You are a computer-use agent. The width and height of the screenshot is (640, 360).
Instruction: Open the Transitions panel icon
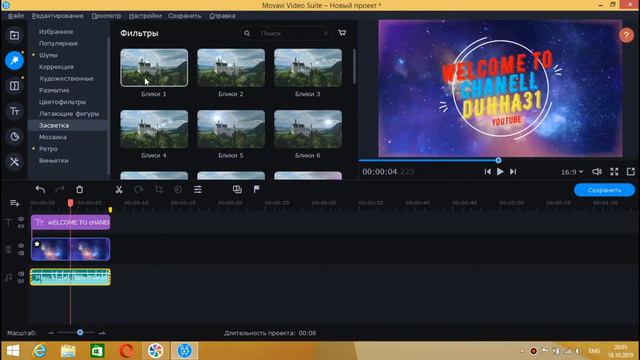14,86
